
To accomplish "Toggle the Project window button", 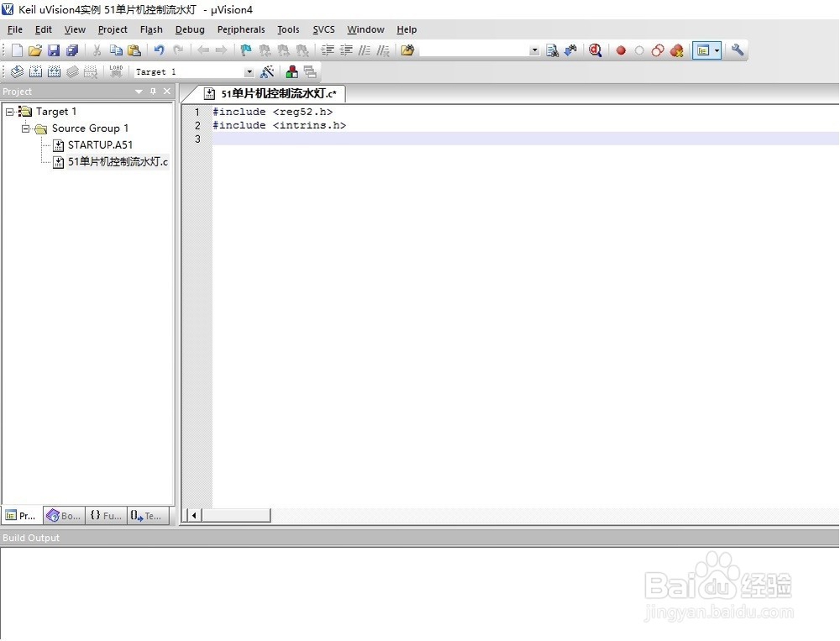I will [x=703, y=50].
